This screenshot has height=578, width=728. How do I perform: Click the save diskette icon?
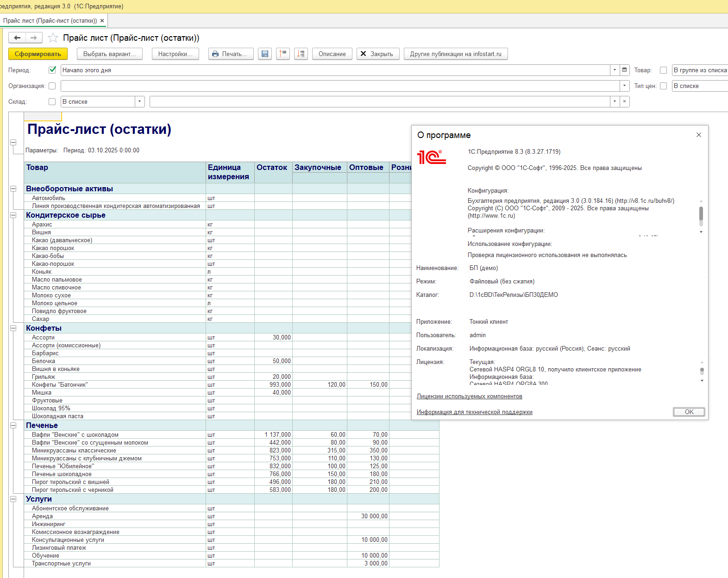pyautogui.click(x=265, y=54)
